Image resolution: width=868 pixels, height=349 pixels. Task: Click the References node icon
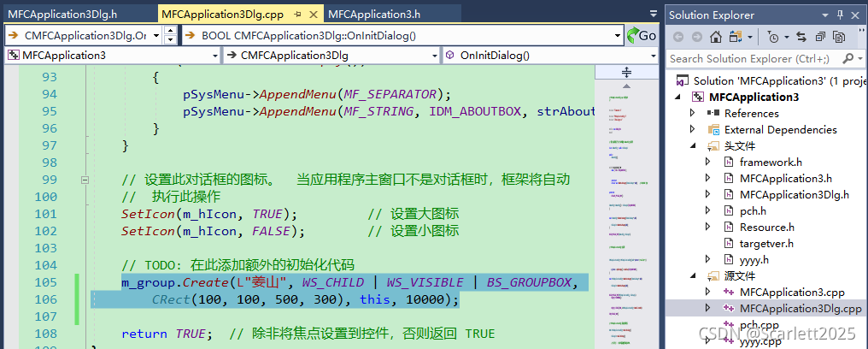pos(713,113)
